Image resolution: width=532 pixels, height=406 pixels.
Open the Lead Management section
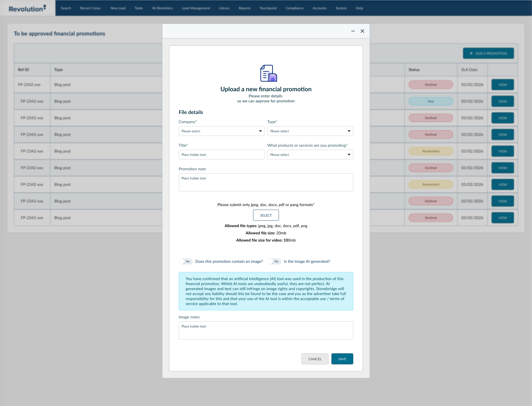pyautogui.click(x=196, y=8)
